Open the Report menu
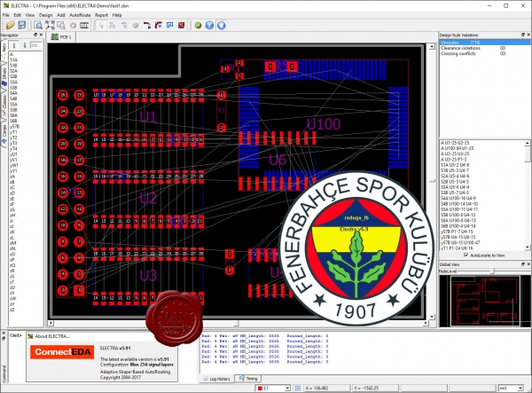The image size is (532, 393). point(101,15)
